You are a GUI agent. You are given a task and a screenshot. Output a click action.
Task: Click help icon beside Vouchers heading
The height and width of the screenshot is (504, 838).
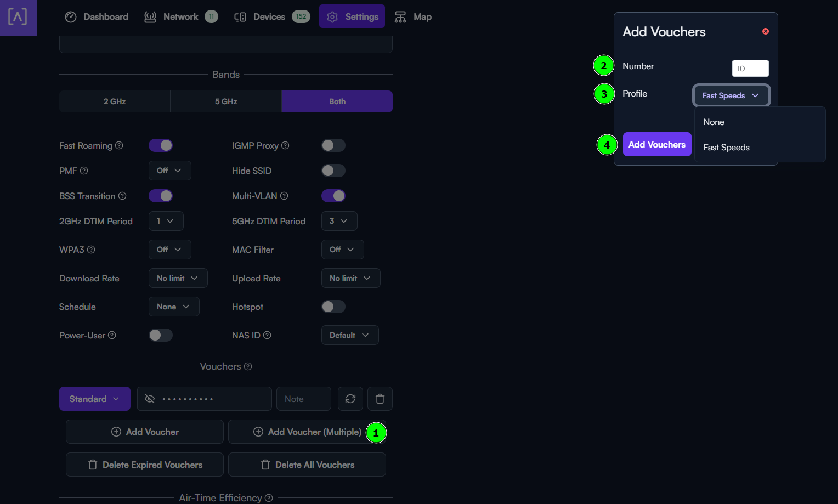click(248, 366)
